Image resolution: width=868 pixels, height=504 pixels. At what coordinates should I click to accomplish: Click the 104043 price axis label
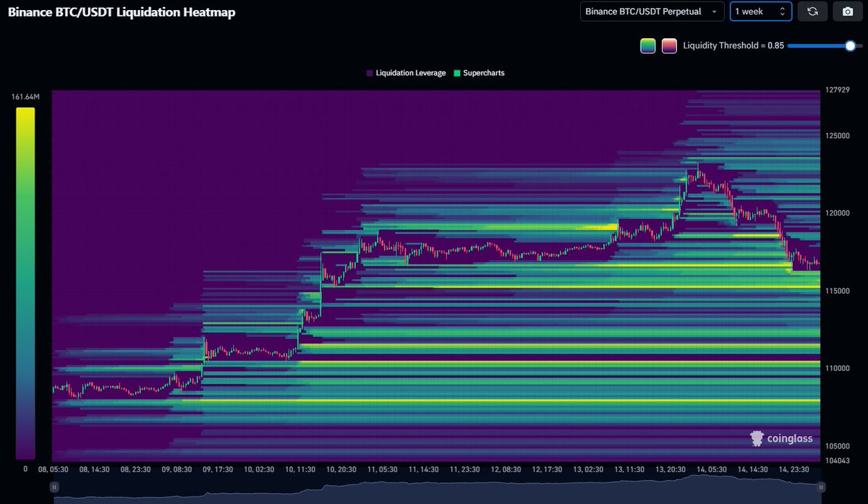tap(838, 461)
